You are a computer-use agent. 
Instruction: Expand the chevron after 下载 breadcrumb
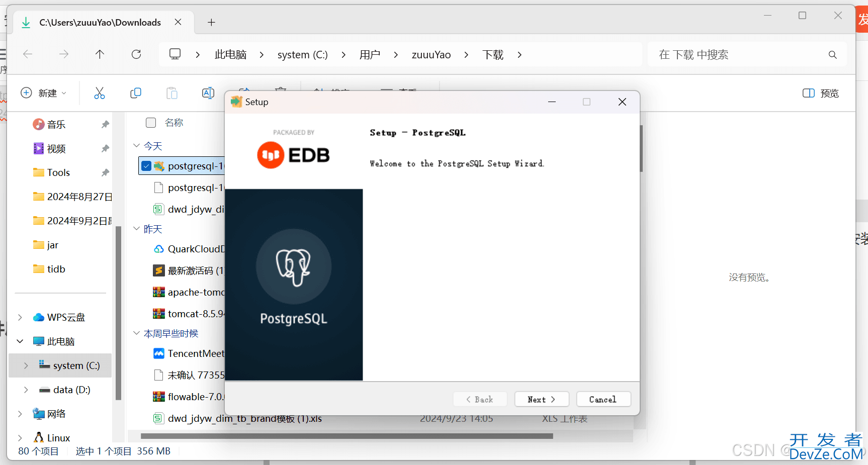pyautogui.click(x=519, y=54)
